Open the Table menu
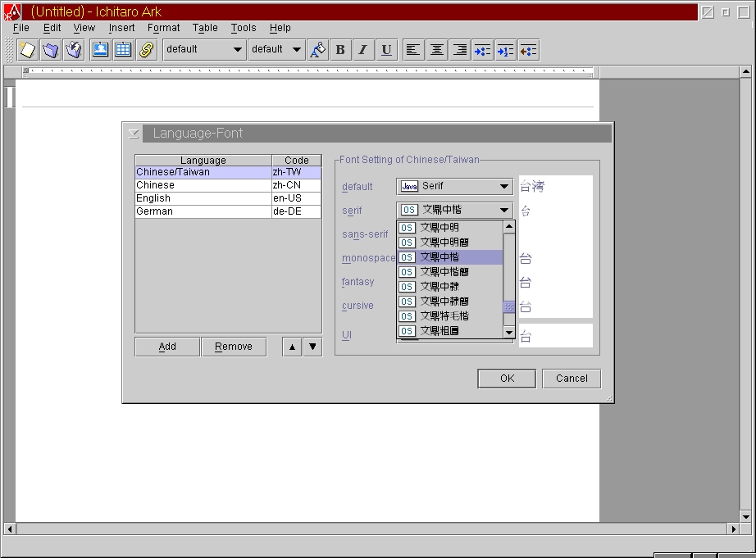Viewport: 756px width, 558px height. (205, 28)
